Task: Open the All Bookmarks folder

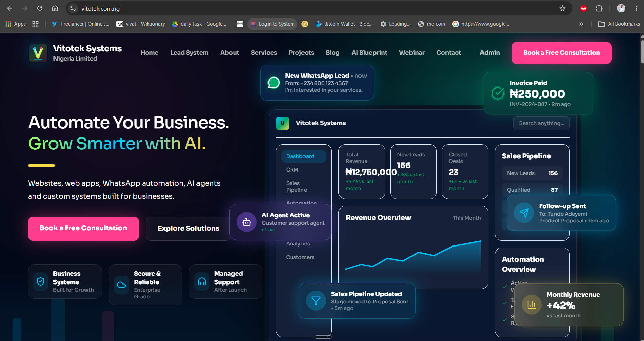Action: 619,24
